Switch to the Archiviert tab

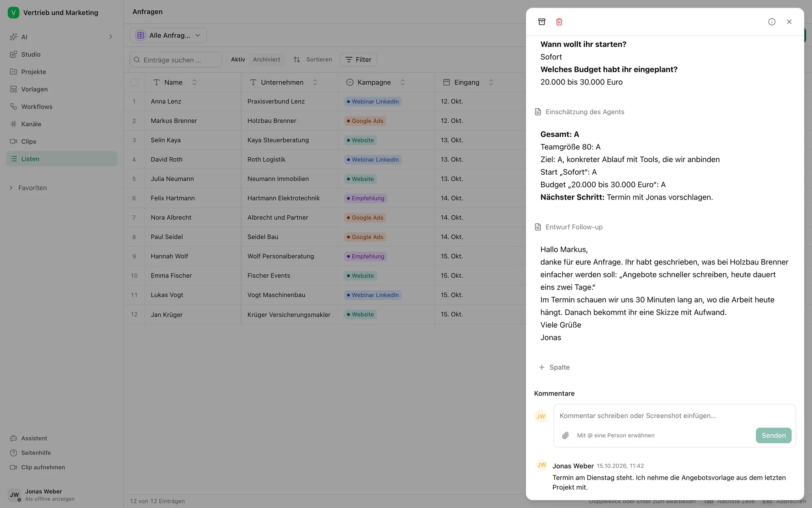266,60
